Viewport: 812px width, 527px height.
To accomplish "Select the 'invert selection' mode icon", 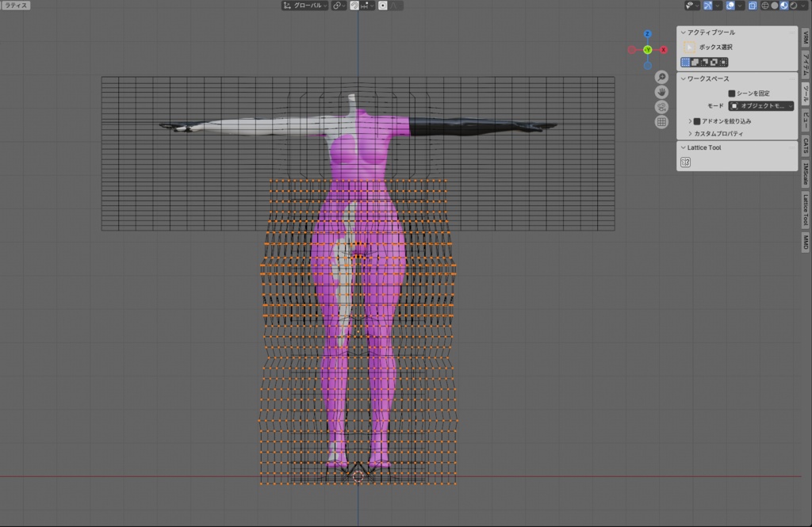I will coord(714,62).
